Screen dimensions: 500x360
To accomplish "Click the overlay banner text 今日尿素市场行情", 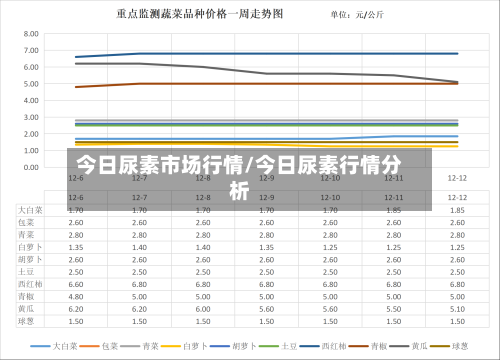I will click(x=160, y=165).
